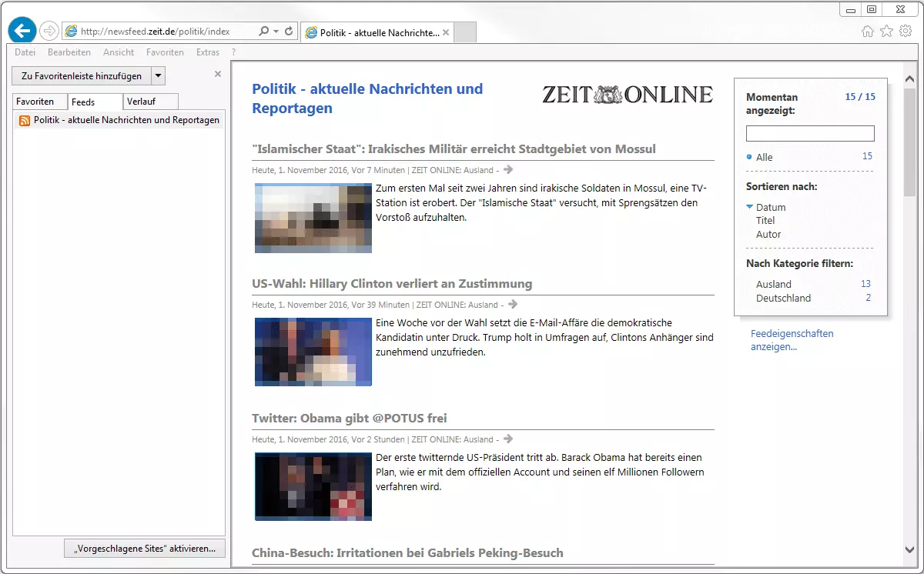The width and height of the screenshot is (924, 574).
Task: Open the Extras menu
Action: (208, 52)
